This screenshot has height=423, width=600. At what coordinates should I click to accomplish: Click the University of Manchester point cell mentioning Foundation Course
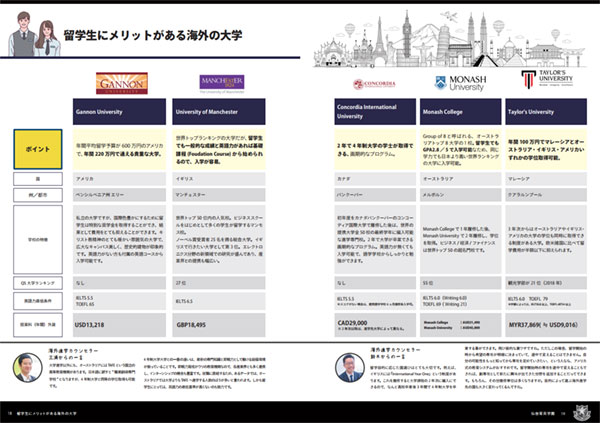(x=218, y=149)
